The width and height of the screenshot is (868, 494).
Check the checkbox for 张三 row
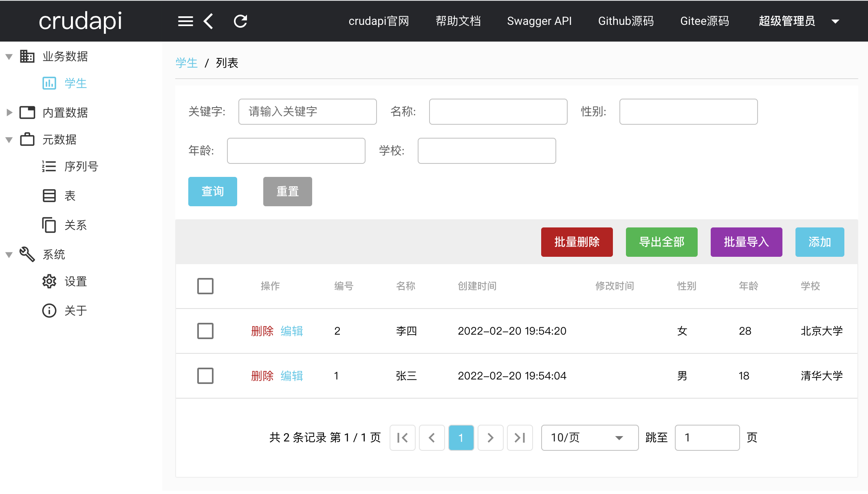pos(205,376)
